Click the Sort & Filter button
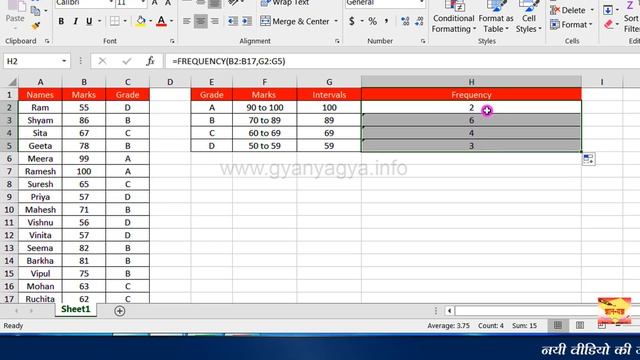 tap(631, 17)
